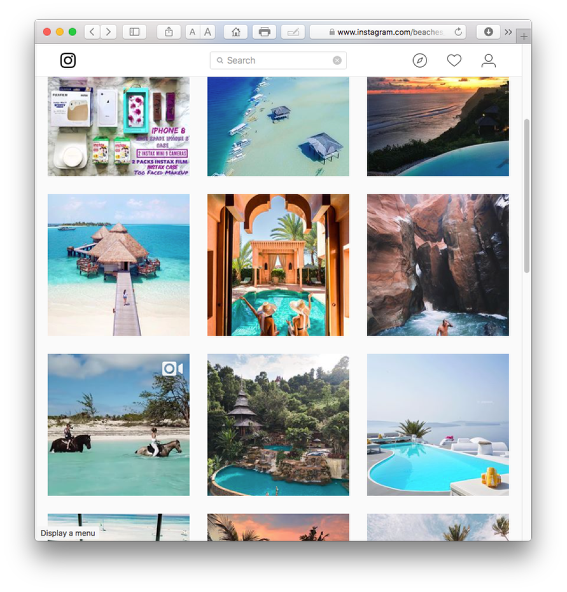The image size is (567, 592).
Task: Click the vertical page scrollbar thumb
Action: [527, 196]
